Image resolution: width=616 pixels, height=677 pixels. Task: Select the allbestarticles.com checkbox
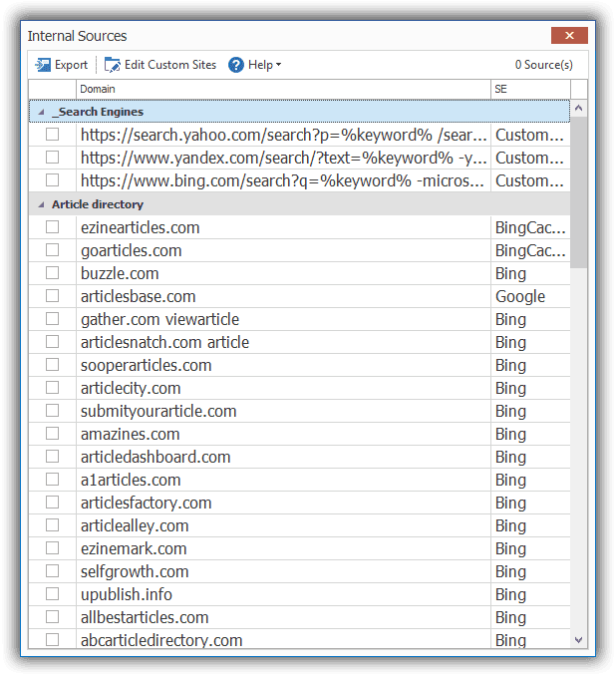pyautogui.click(x=52, y=616)
